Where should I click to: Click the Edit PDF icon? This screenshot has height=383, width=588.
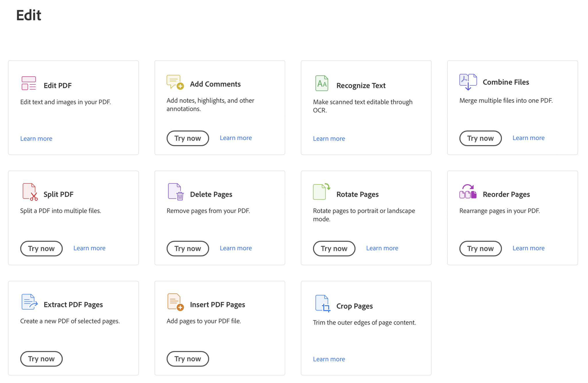[x=29, y=83]
